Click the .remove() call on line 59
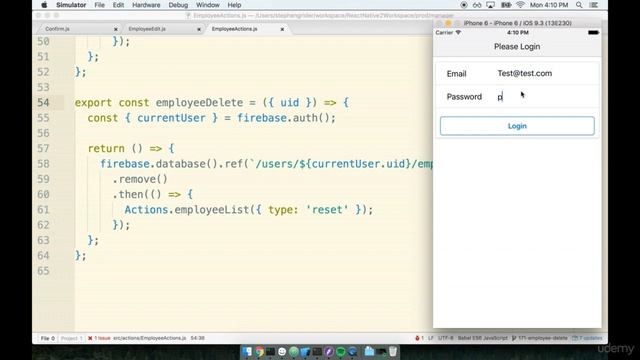This screenshot has height=360, width=640. (x=140, y=179)
